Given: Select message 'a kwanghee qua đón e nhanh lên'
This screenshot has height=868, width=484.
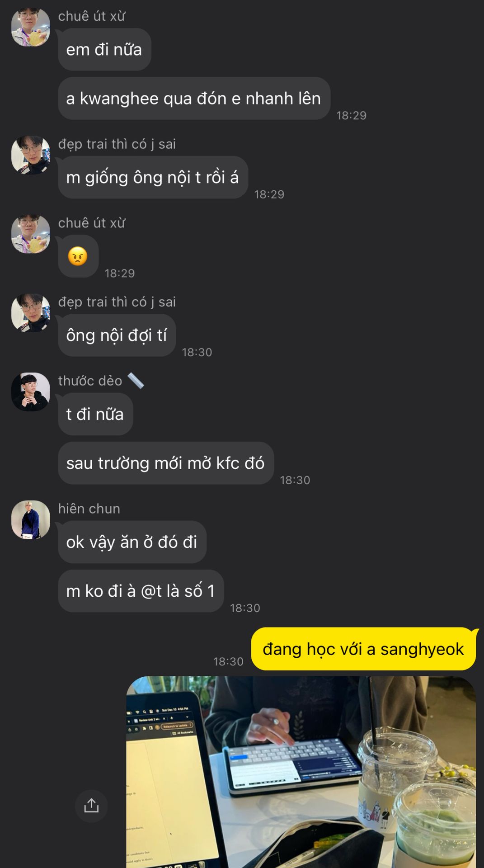Looking at the screenshot, I should point(194,99).
